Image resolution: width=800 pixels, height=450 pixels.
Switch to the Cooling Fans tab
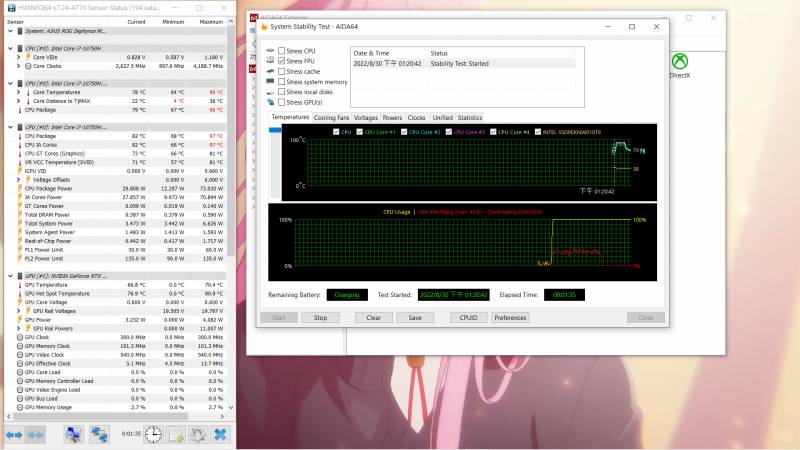click(331, 117)
